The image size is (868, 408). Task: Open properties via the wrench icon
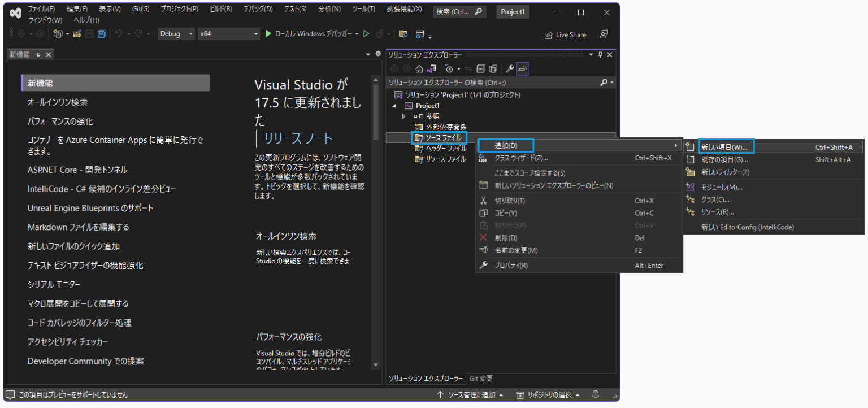[x=510, y=68]
